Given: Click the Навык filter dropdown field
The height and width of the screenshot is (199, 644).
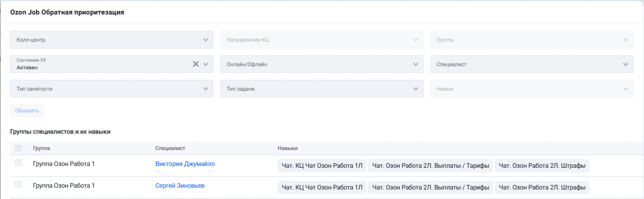Looking at the screenshot, I should tap(532, 88).
